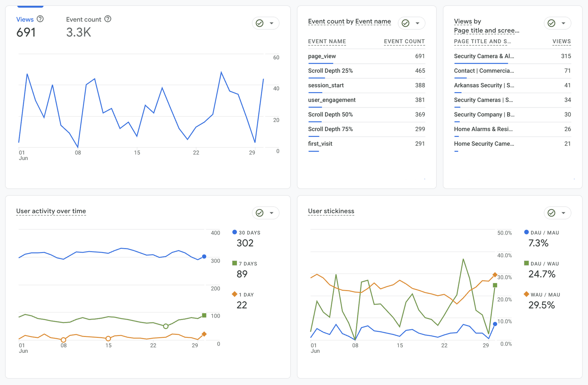This screenshot has height=385, width=588.
Task: Toggle DAU / WAU green legend square
Action: point(526,263)
